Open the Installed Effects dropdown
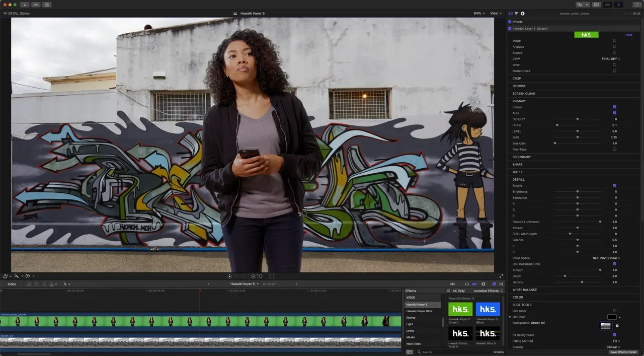Viewport: 644px width, 356px height. click(488, 291)
